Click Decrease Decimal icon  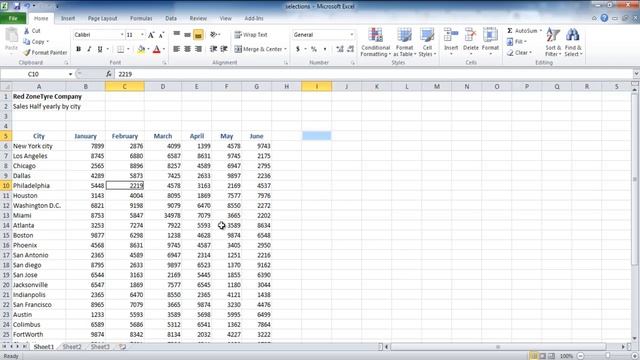pyautogui.click(x=350, y=49)
